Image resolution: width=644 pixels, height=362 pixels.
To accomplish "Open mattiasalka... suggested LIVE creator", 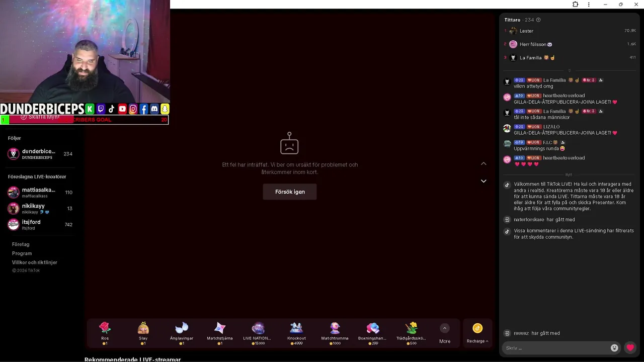I will (x=40, y=193).
